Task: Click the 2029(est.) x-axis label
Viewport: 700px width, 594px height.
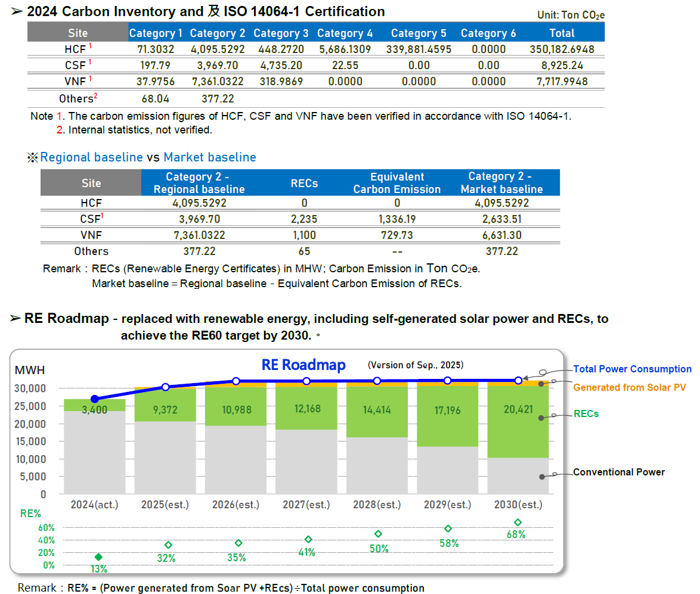Action: 448,505
